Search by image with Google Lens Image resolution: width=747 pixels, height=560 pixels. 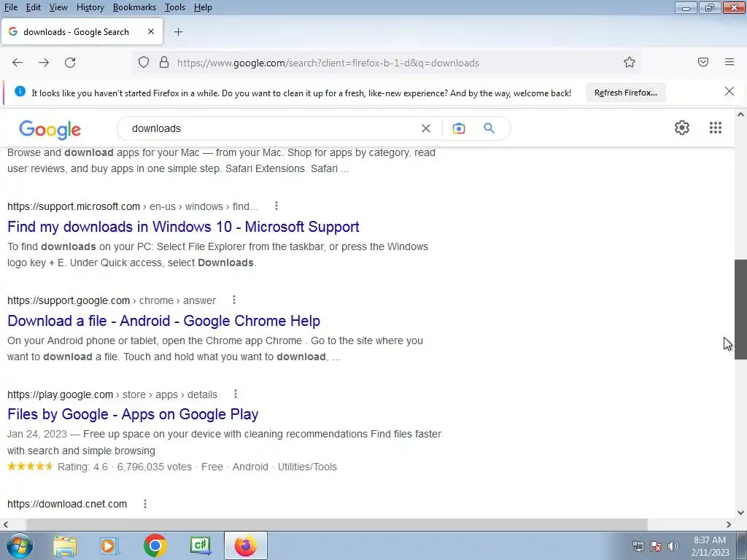click(x=459, y=128)
